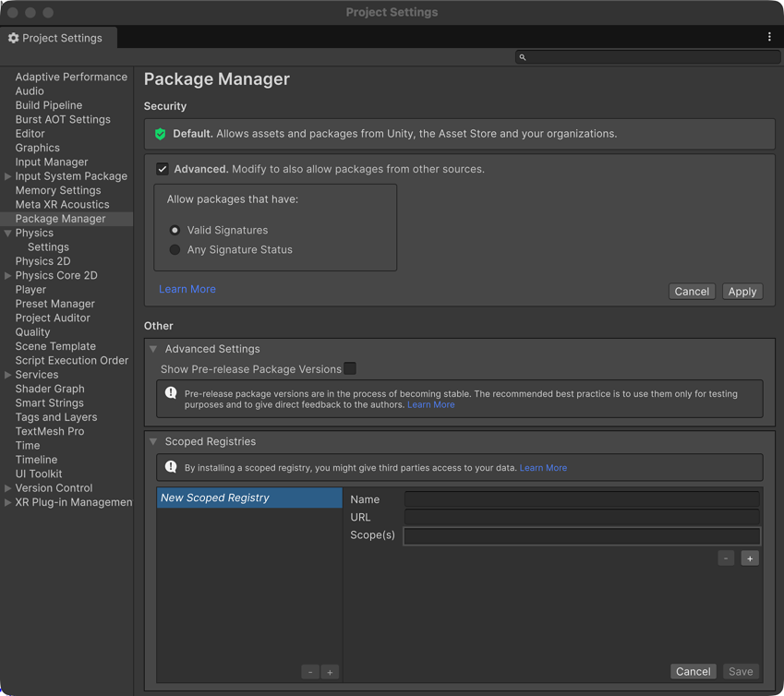Open Time settings category
This screenshot has height=696, width=784.
click(x=28, y=446)
